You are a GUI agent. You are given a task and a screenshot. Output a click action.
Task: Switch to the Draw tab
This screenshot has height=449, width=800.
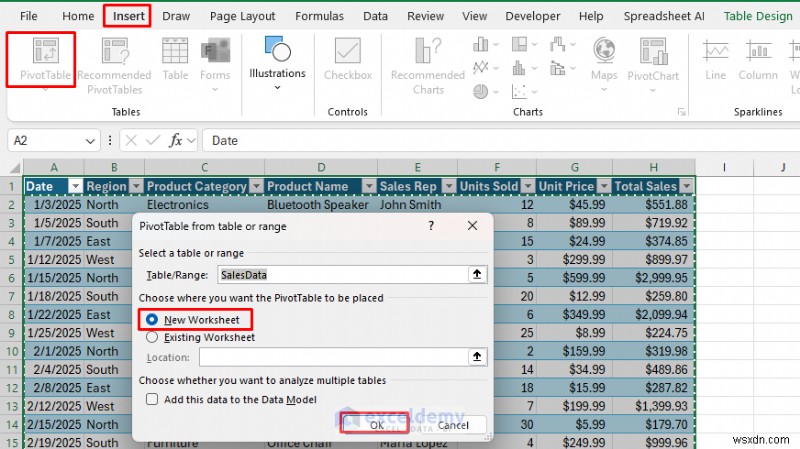point(176,16)
